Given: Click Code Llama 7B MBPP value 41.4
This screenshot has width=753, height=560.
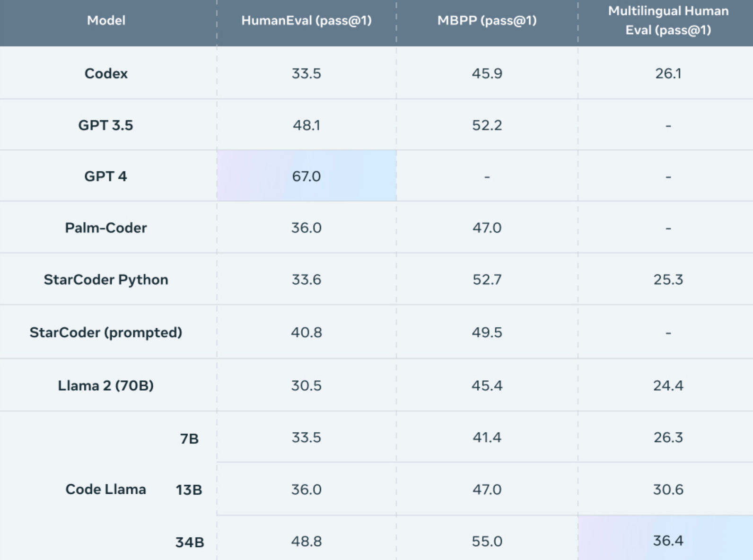Looking at the screenshot, I should point(487,437).
